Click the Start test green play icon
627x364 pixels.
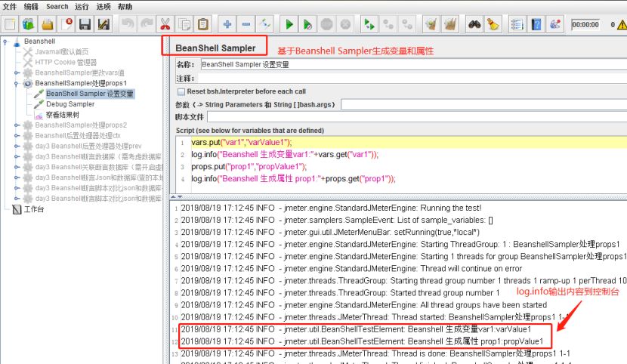[x=289, y=24]
